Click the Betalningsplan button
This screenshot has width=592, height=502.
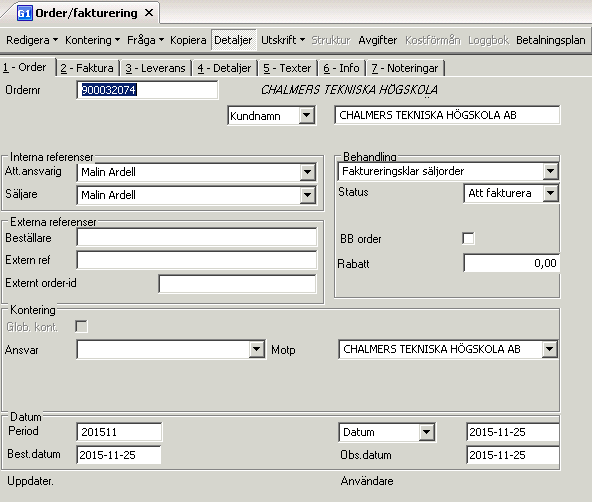point(550,40)
